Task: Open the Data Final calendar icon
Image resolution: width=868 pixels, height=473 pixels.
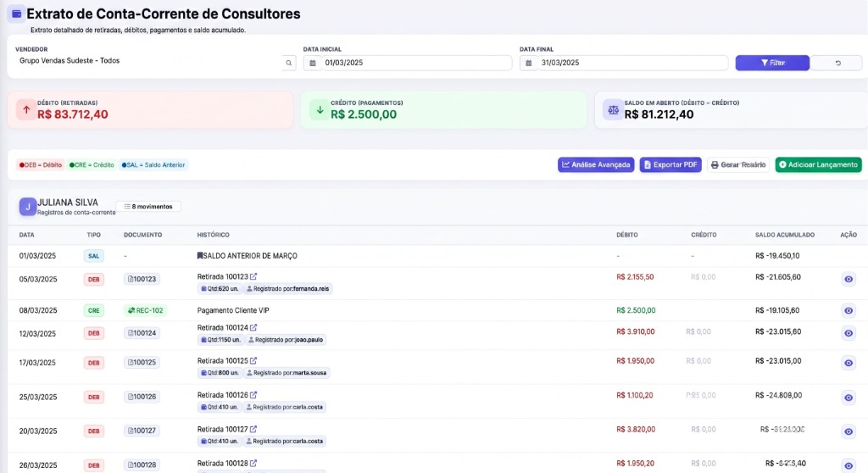Action: coord(529,63)
